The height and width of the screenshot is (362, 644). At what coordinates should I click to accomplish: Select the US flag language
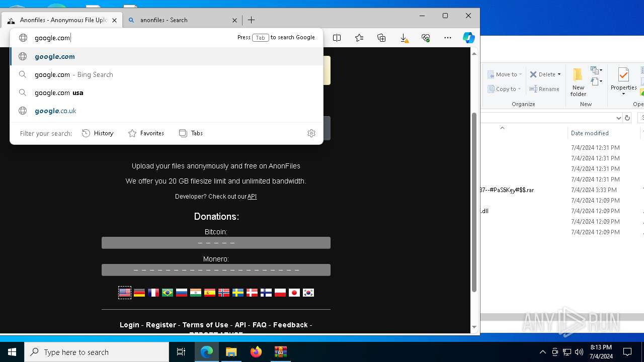pos(125,293)
